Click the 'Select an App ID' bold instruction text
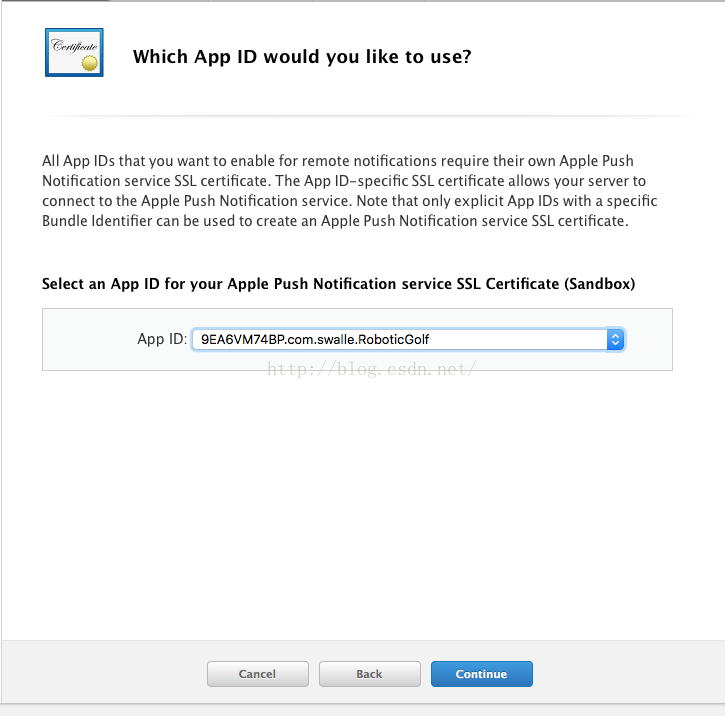 [338, 284]
